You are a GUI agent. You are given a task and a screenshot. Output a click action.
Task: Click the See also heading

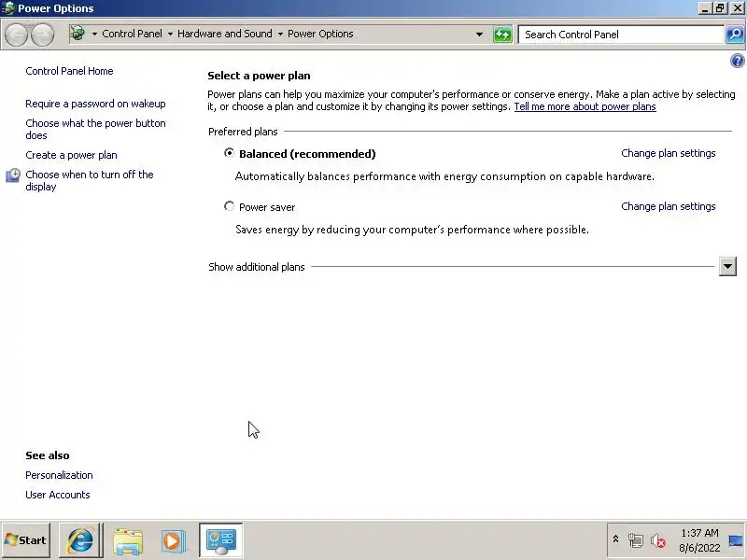[48, 455]
